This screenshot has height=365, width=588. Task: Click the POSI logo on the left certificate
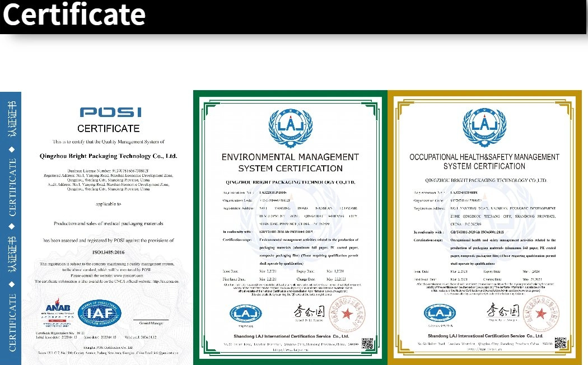(x=111, y=112)
